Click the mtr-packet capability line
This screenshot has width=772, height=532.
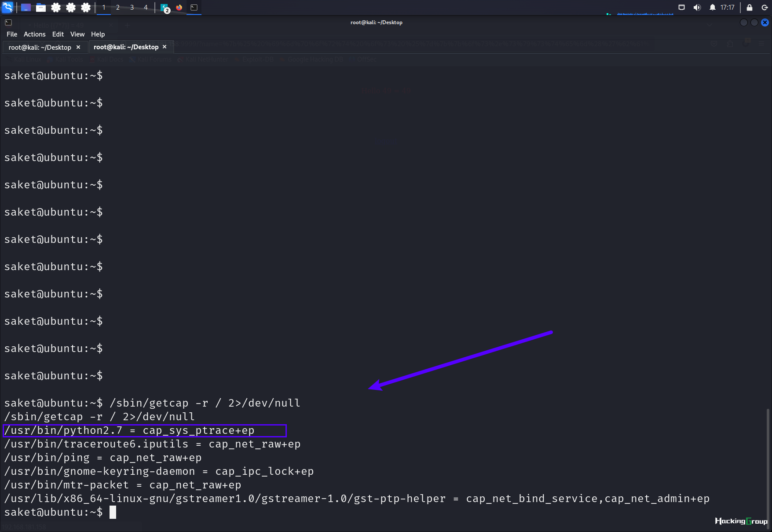point(123,485)
